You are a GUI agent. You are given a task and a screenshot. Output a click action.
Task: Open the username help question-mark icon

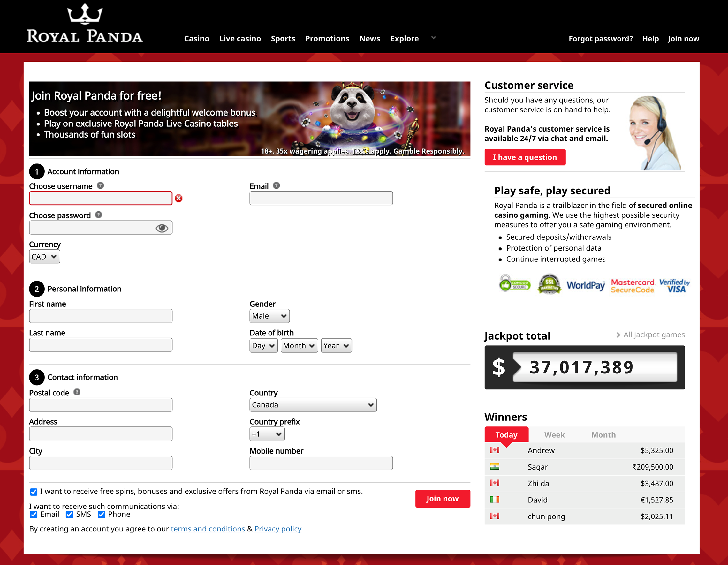click(100, 186)
